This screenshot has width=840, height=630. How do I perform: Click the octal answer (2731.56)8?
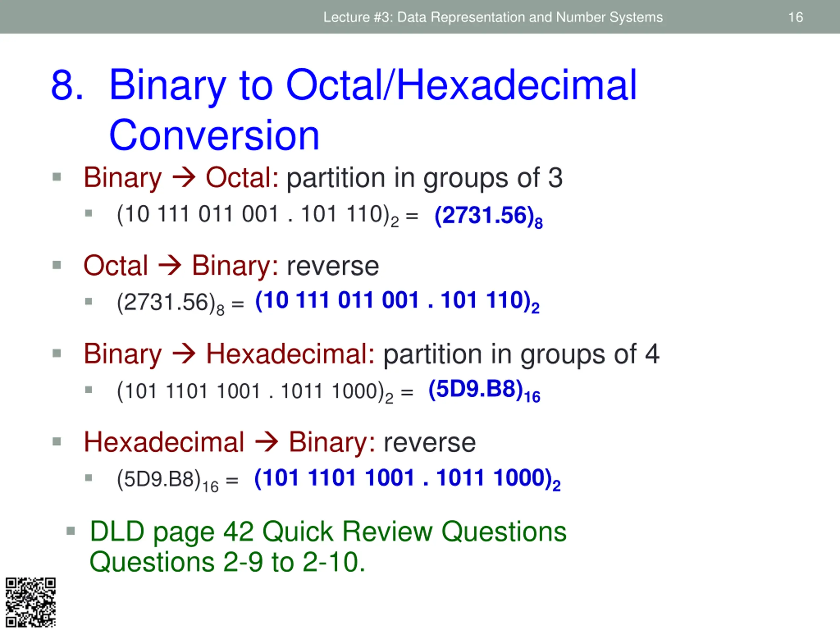pyautogui.click(x=489, y=217)
